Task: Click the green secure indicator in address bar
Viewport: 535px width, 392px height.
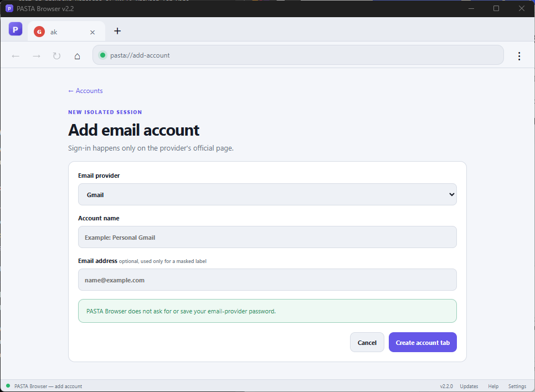Action: (x=102, y=55)
